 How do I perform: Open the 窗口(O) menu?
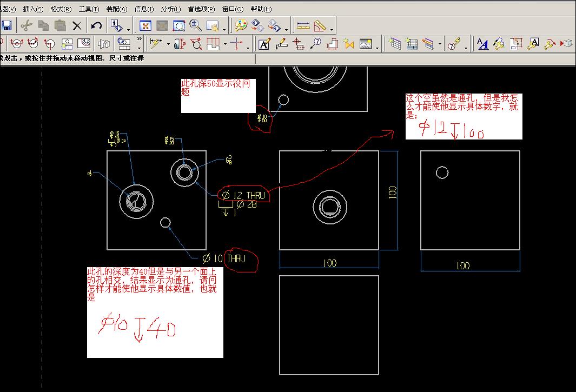(233, 9)
